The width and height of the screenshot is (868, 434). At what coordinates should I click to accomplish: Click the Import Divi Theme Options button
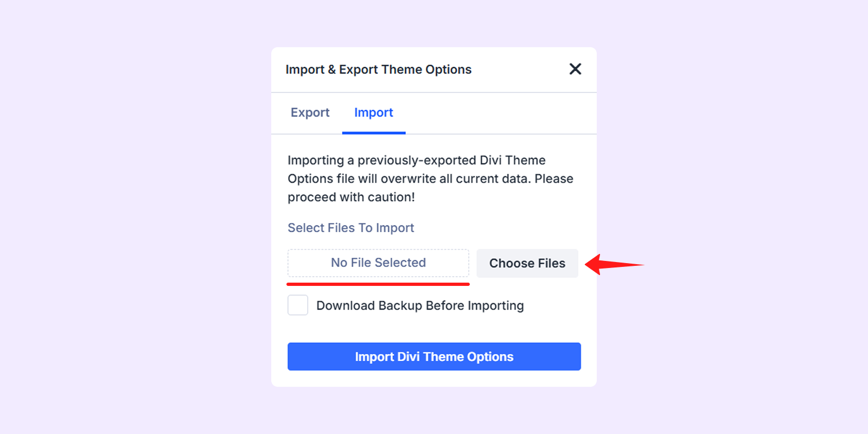[434, 356]
